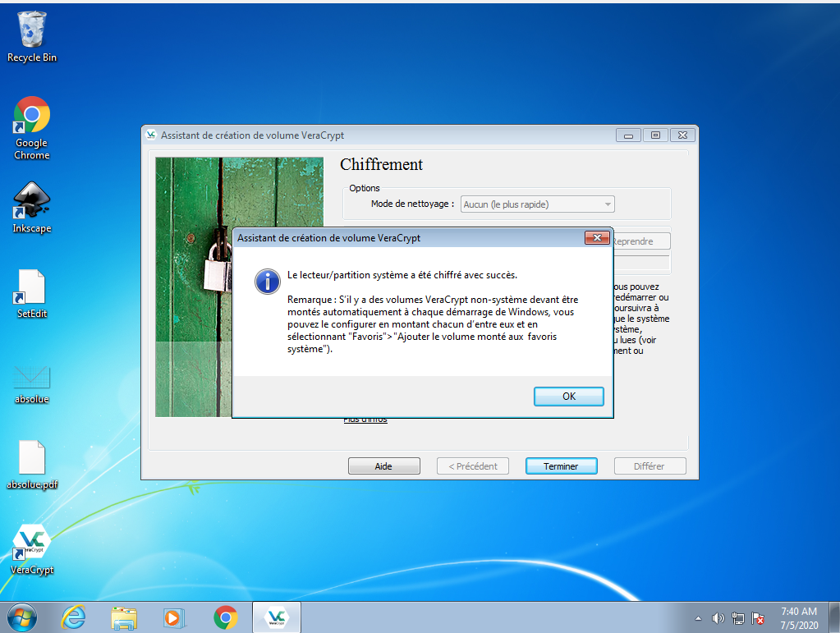The width and height of the screenshot is (840, 633).
Task: Click the volume speaker tray icon
Action: point(718,618)
